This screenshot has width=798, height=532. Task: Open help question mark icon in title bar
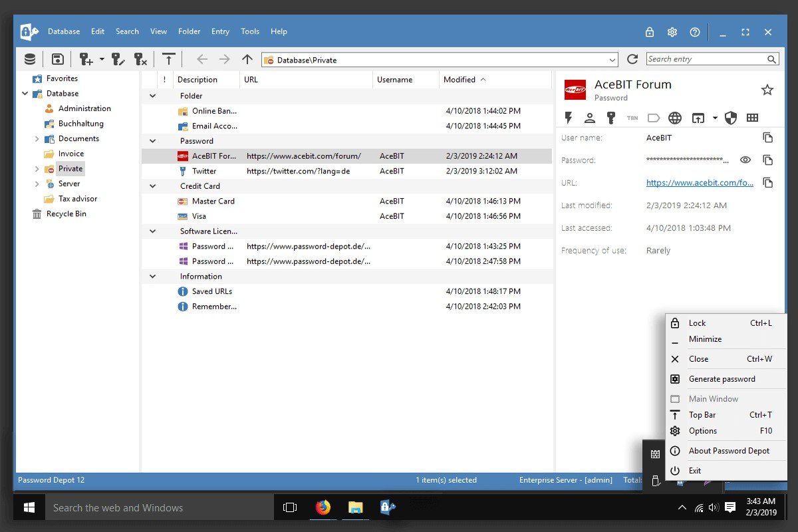click(x=695, y=32)
